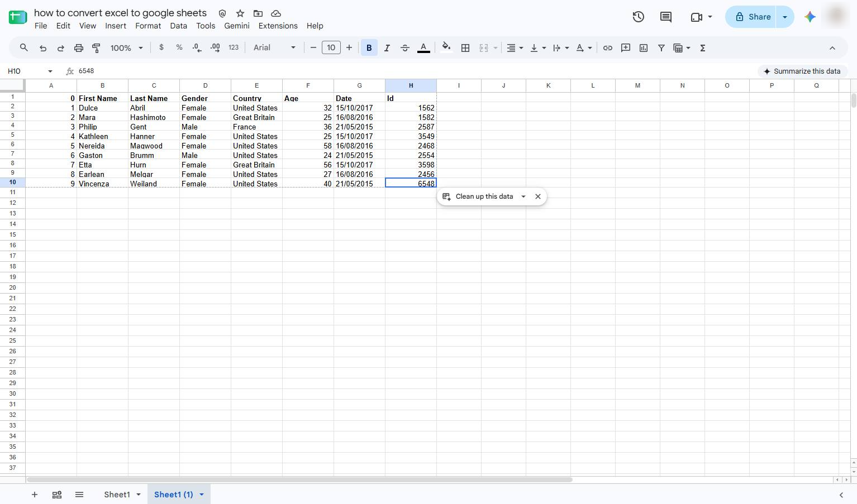Viewport: 857px width, 504px height.
Task: Undo the last action
Action: coord(43,48)
